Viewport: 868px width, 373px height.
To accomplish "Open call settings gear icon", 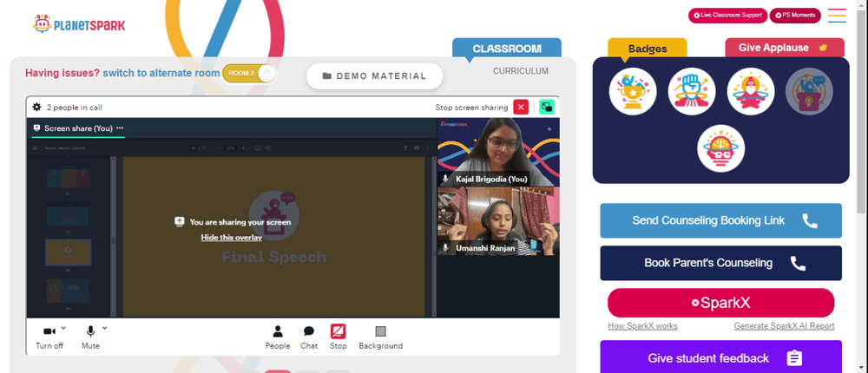I will (x=36, y=107).
